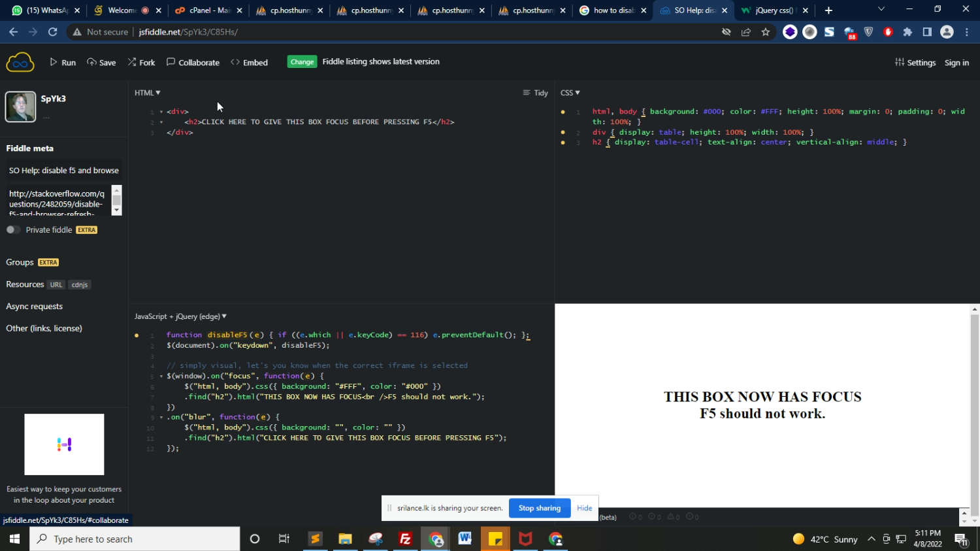Viewport: 980px width, 551px height.
Task: Reload the page using the browser refresh icon
Action: tap(53, 32)
